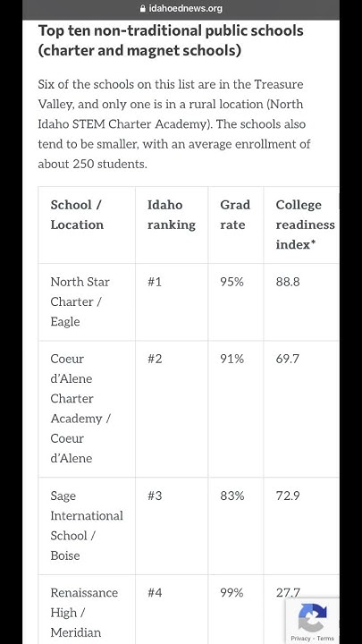Tap the padlock icon in address bar
This screenshot has width=362, height=644.
pyautogui.click(x=143, y=8)
